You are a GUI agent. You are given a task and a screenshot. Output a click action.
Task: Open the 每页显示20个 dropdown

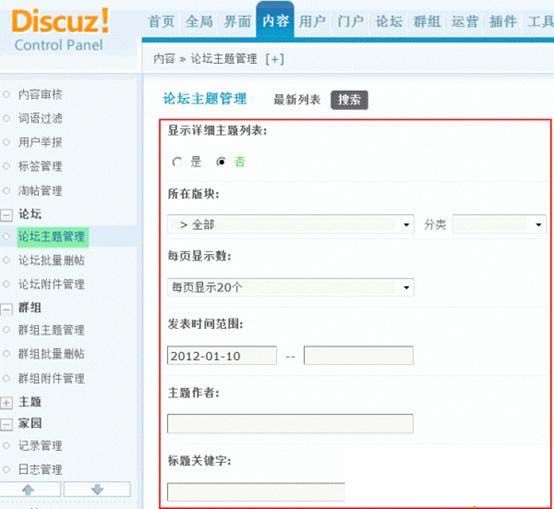291,287
